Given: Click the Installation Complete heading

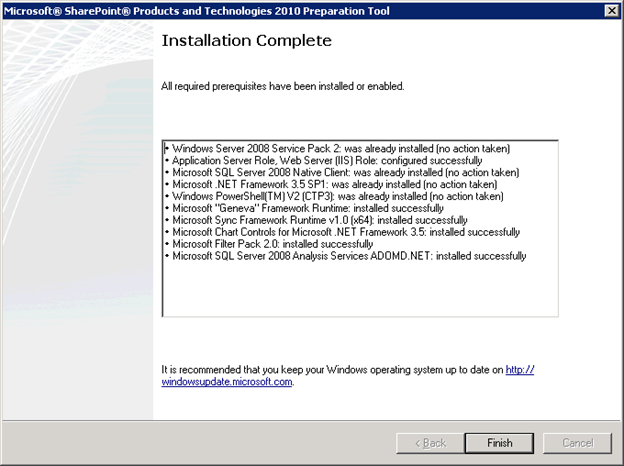Looking at the screenshot, I should 246,41.
